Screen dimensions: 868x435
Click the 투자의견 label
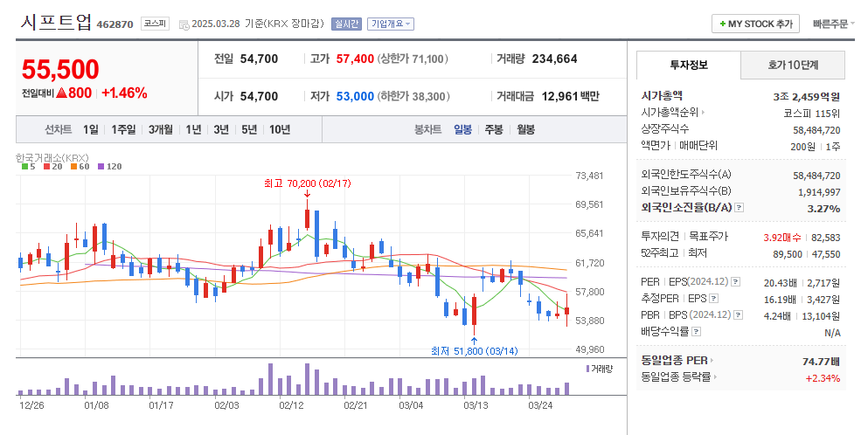[660, 237]
